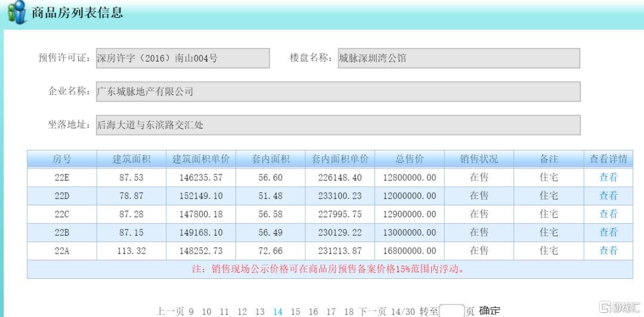The width and height of the screenshot is (644, 317).
Task: Select page 13 in pagination
Action: (x=260, y=311)
